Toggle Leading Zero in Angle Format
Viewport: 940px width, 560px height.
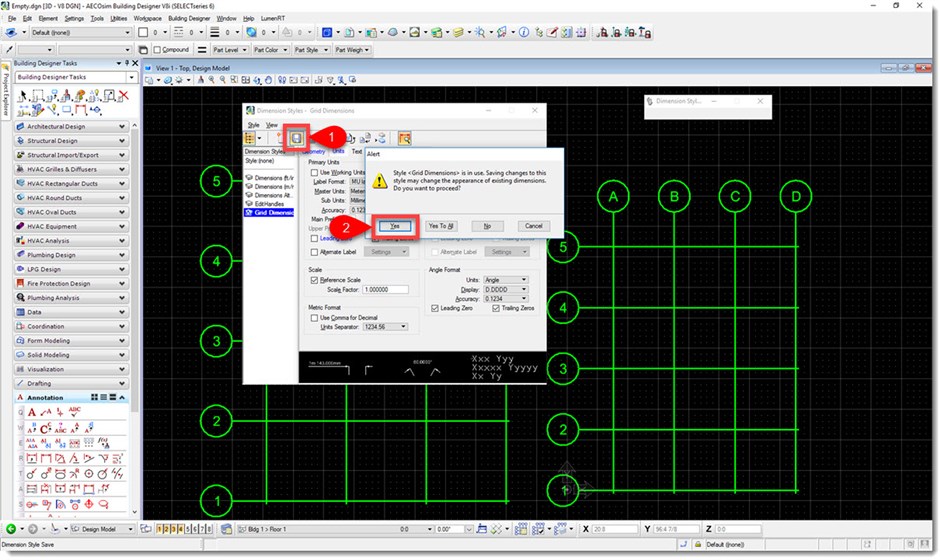(x=435, y=308)
